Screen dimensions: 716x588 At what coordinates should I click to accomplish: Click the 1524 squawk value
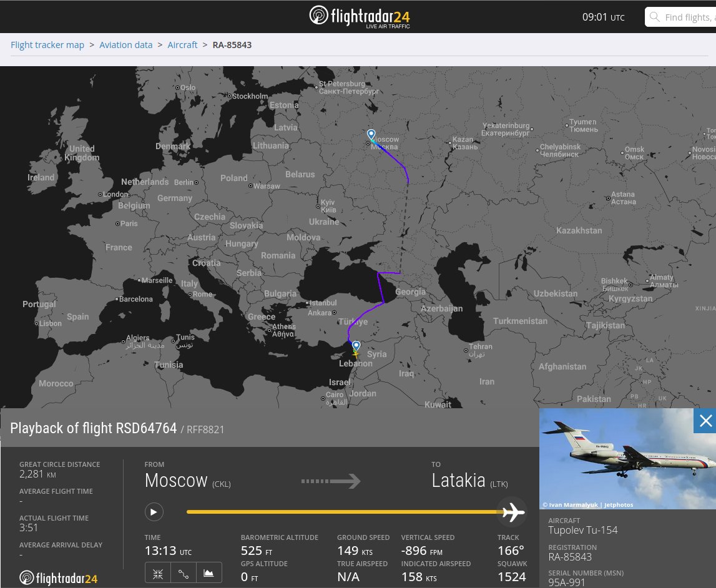click(512, 577)
